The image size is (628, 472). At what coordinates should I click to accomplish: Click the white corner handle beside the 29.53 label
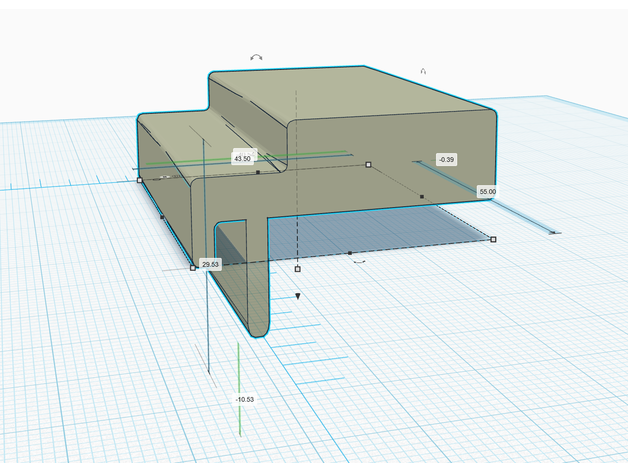(x=193, y=267)
